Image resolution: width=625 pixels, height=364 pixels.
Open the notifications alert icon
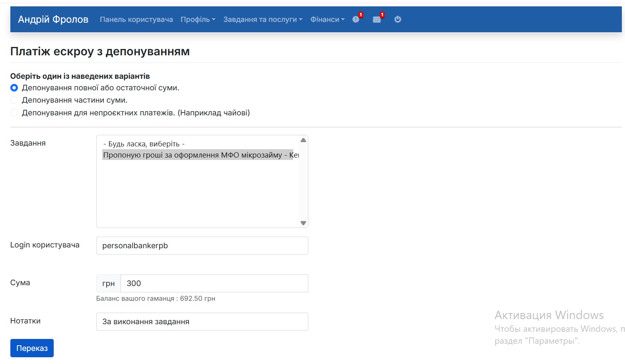(356, 19)
